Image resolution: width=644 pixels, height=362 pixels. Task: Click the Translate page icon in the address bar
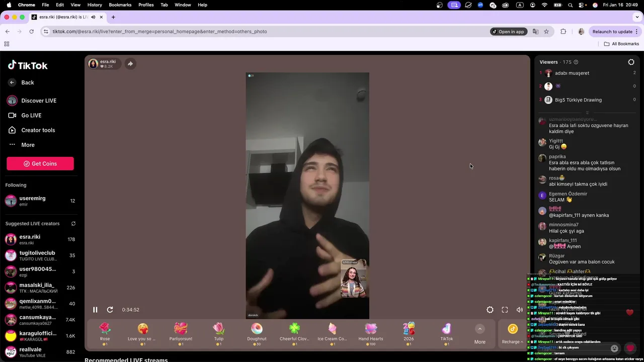pos(535,32)
